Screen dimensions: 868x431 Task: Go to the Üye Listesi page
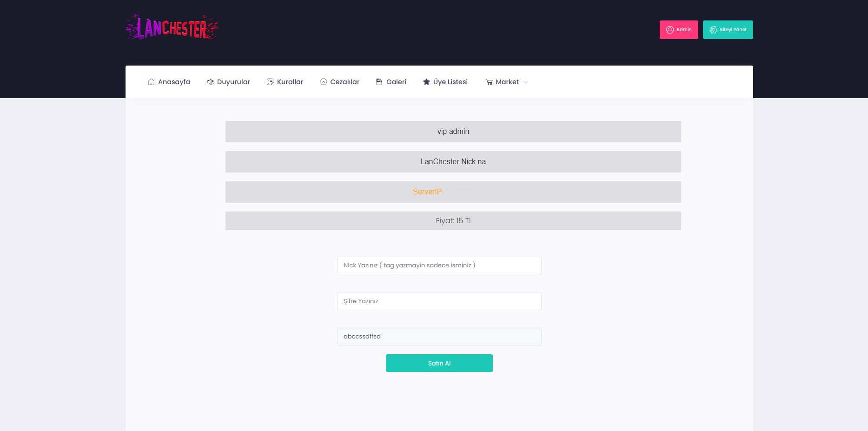coord(450,82)
